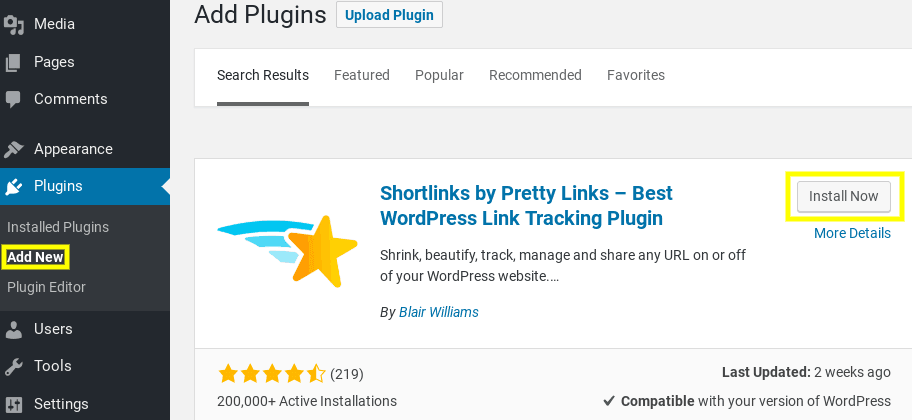Screen dimensions: 912x420
Task: Click the Tools wrench icon
Action: [x=13, y=366]
